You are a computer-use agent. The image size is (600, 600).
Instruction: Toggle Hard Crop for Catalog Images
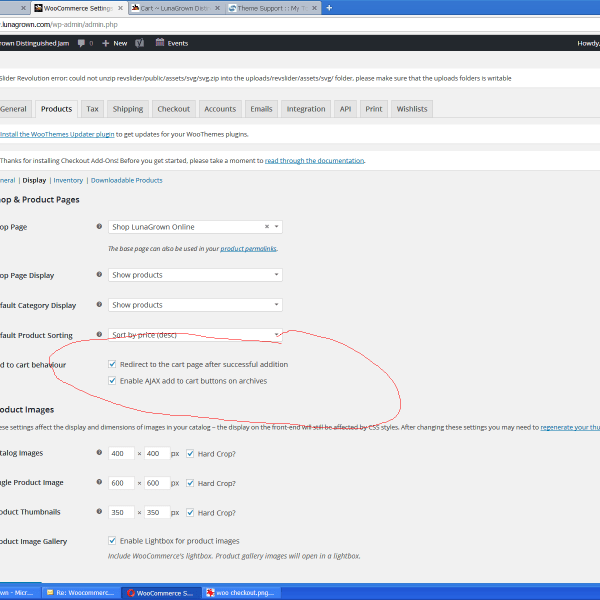click(x=190, y=453)
